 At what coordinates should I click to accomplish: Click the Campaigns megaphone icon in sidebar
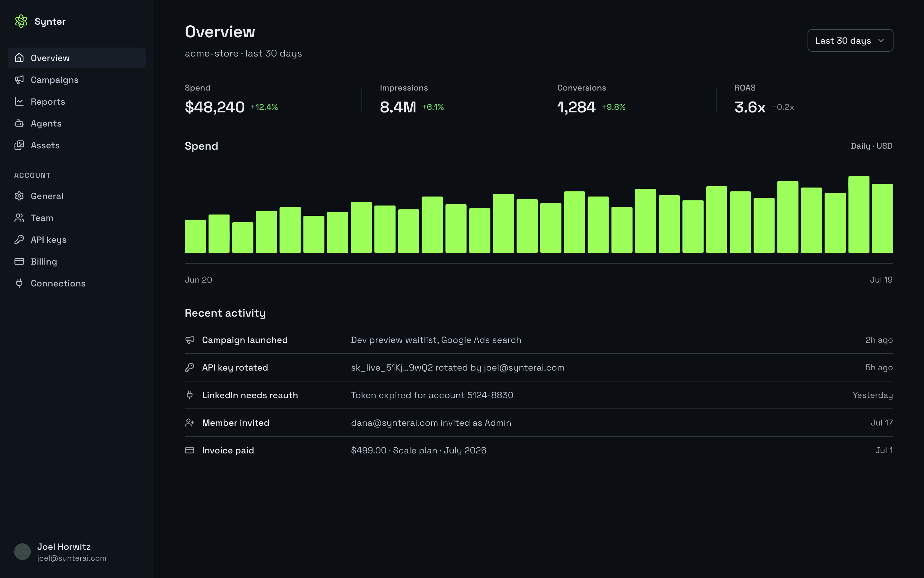point(19,80)
